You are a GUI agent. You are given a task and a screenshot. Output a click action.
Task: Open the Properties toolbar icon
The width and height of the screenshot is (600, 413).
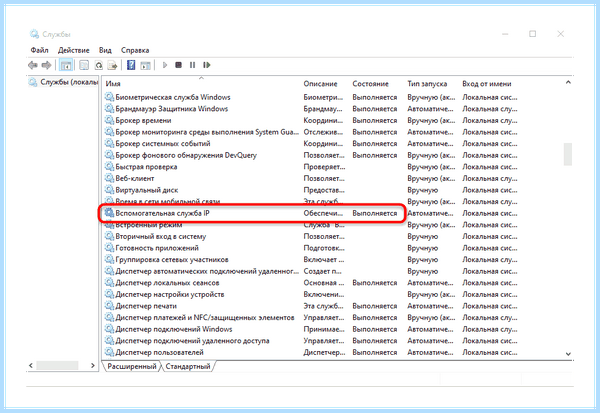coord(84,65)
